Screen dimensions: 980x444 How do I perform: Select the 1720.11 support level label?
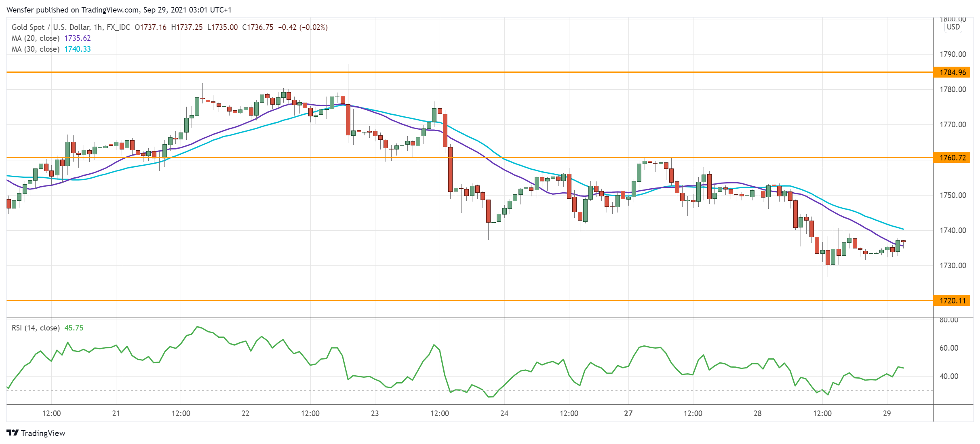[x=952, y=301]
